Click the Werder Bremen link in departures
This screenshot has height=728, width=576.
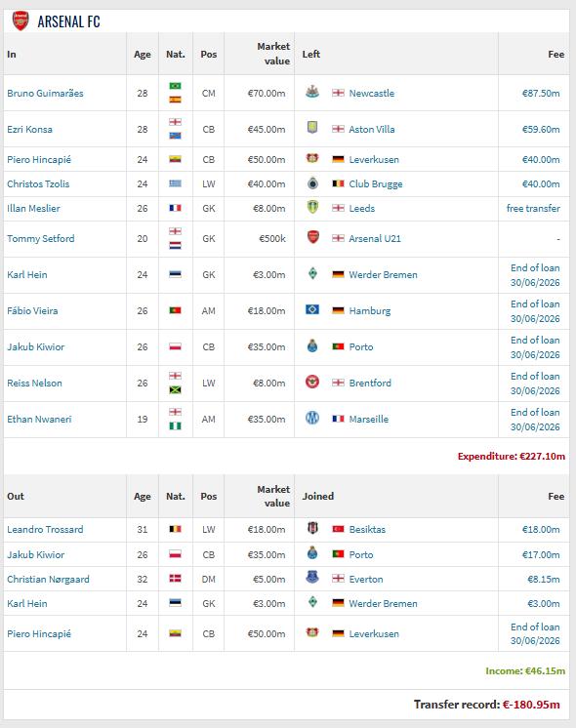coord(384,603)
